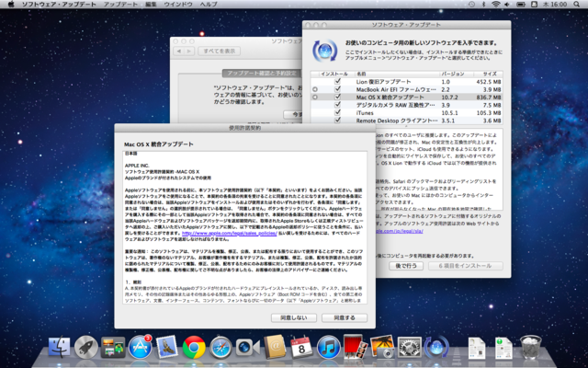Open the App Store Dock icon
588x368 pixels.
tap(141, 347)
